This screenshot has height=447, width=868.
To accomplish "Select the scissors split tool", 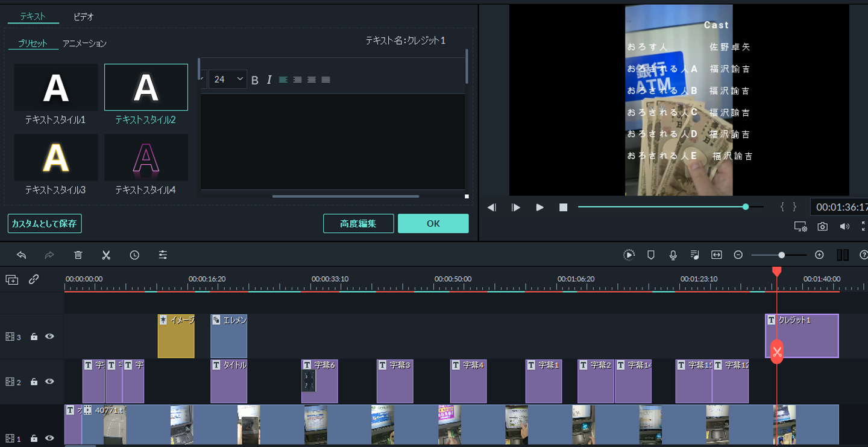I will pos(106,255).
